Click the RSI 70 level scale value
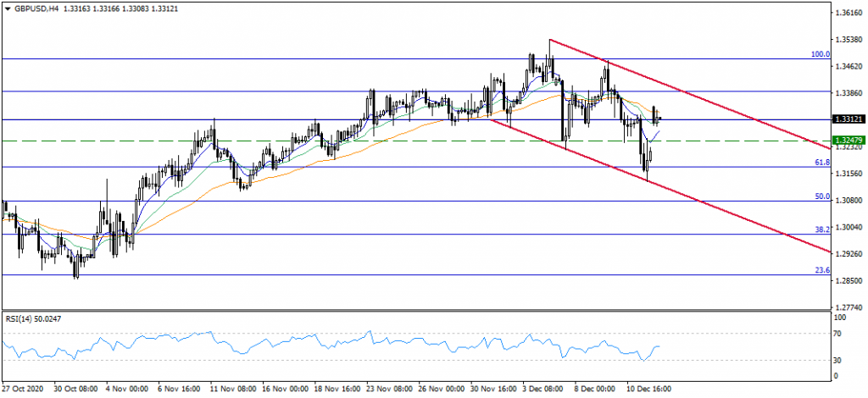The height and width of the screenshot is (398, 868). (x=840, y=334)
